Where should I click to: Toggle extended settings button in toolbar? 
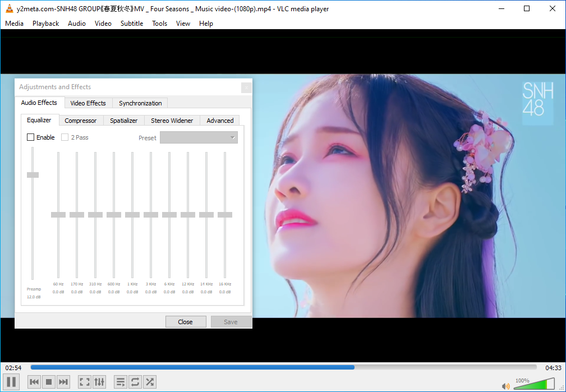[99, 382]
